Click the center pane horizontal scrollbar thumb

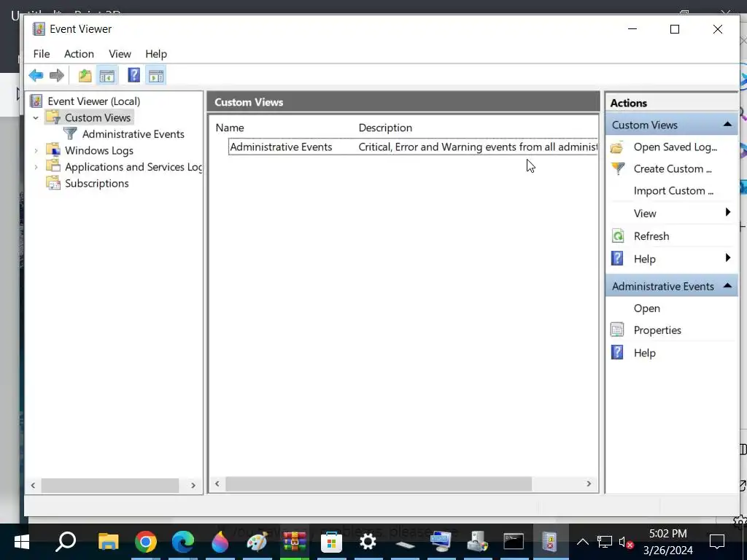[379, 484]
